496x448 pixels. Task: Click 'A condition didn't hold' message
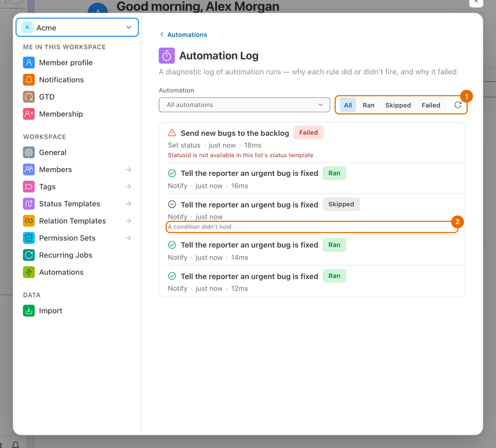point(200,227)
